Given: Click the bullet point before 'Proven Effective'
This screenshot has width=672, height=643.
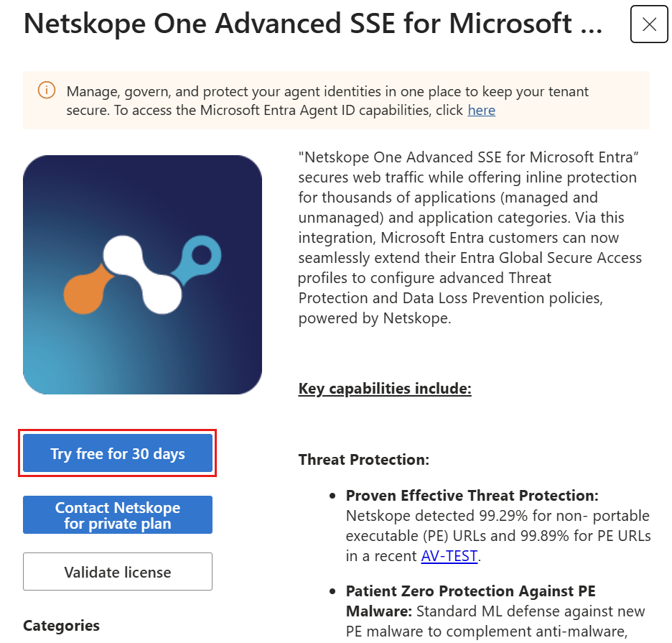Looking at the screenshot, I should (x=332, y=496).
